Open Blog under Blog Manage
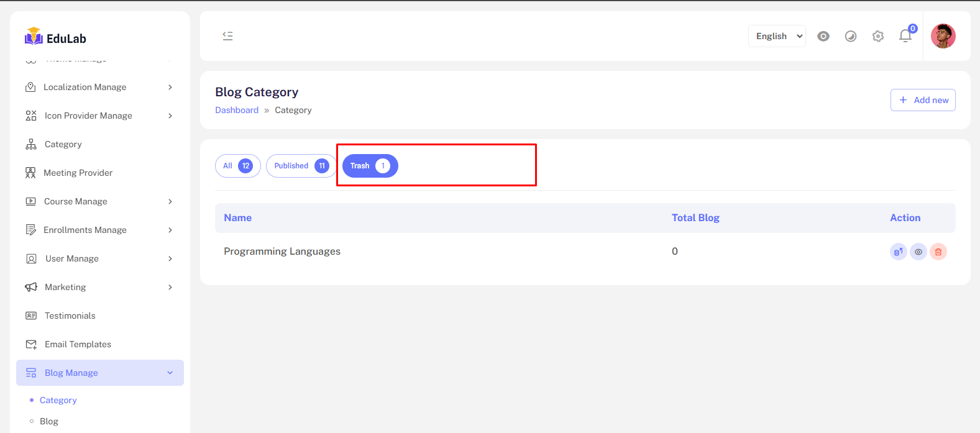 pyautogui.click(x=49, y=421)
